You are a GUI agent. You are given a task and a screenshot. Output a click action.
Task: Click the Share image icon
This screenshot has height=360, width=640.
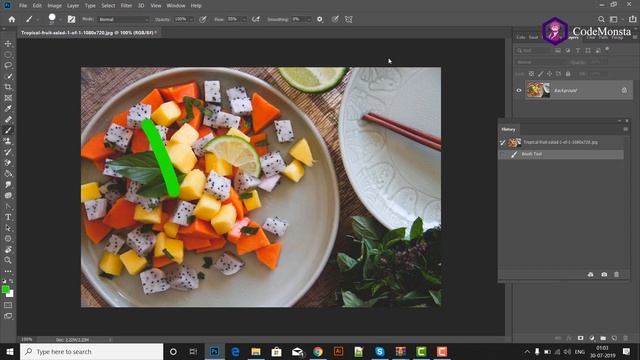(633, 19)
